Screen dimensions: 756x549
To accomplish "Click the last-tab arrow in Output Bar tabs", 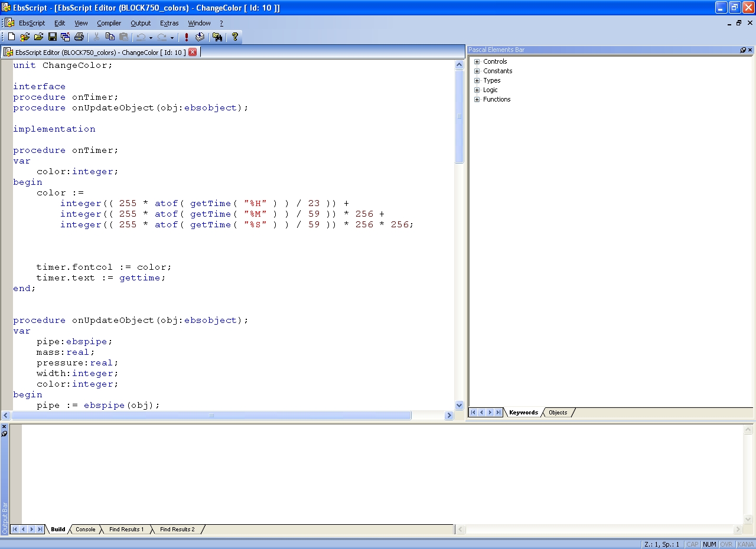I will point(40,530).
